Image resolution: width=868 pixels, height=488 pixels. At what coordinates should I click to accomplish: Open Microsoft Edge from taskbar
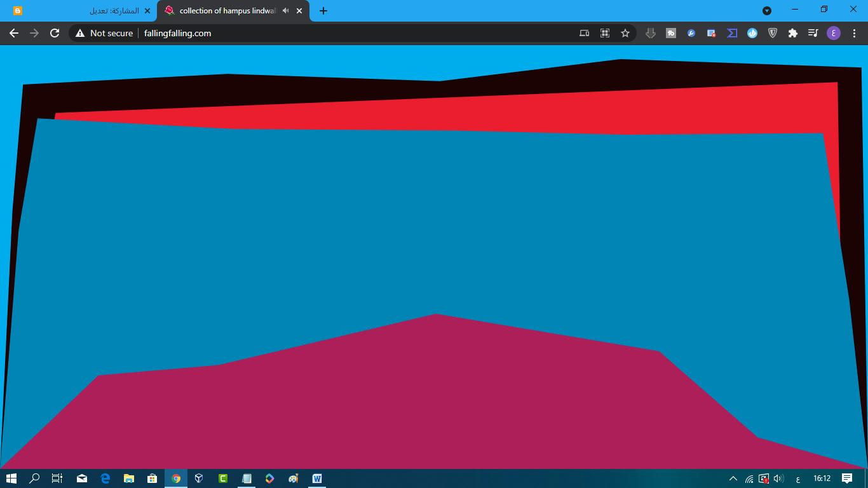105,478
